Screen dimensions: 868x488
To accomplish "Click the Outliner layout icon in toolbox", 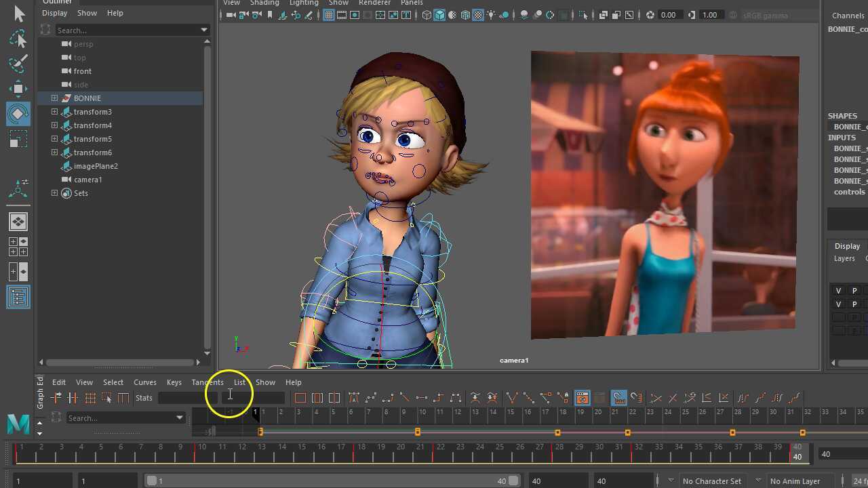I will pyautogui.click(x=18, y=297).
